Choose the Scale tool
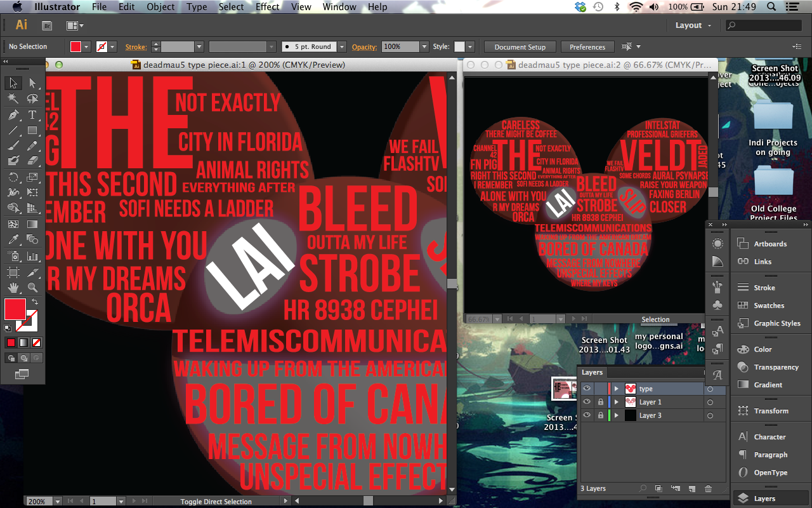Viewport: 812px width, 508px height. click(x=32, y=178)
